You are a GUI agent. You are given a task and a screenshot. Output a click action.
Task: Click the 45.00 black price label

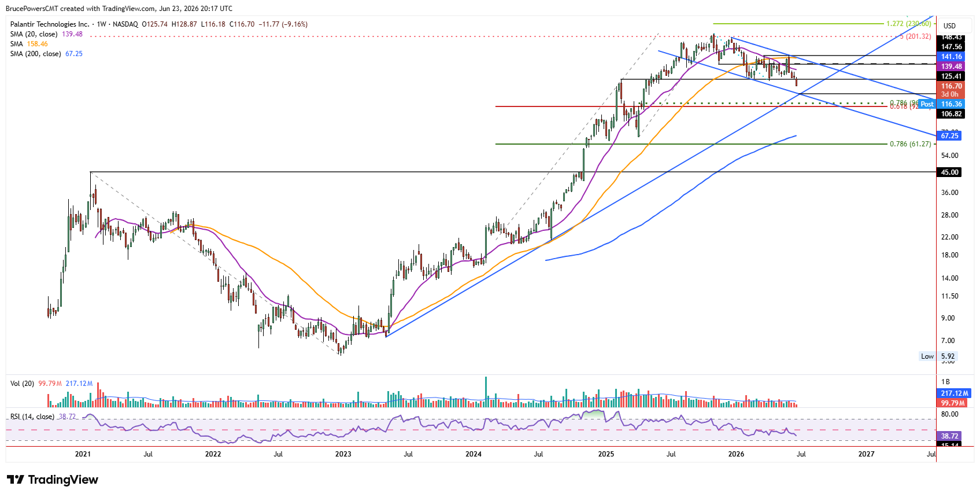(949, 172)
